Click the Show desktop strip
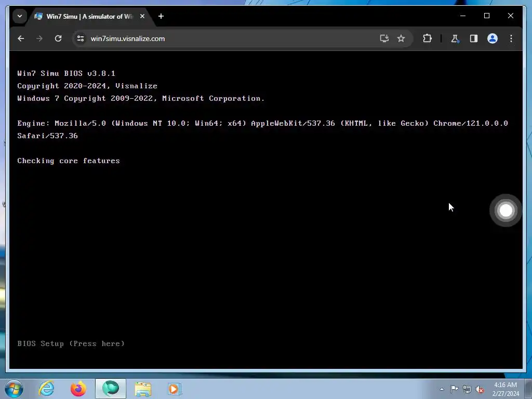The width and height of the screenshot is (532, 399). [529, 389]
